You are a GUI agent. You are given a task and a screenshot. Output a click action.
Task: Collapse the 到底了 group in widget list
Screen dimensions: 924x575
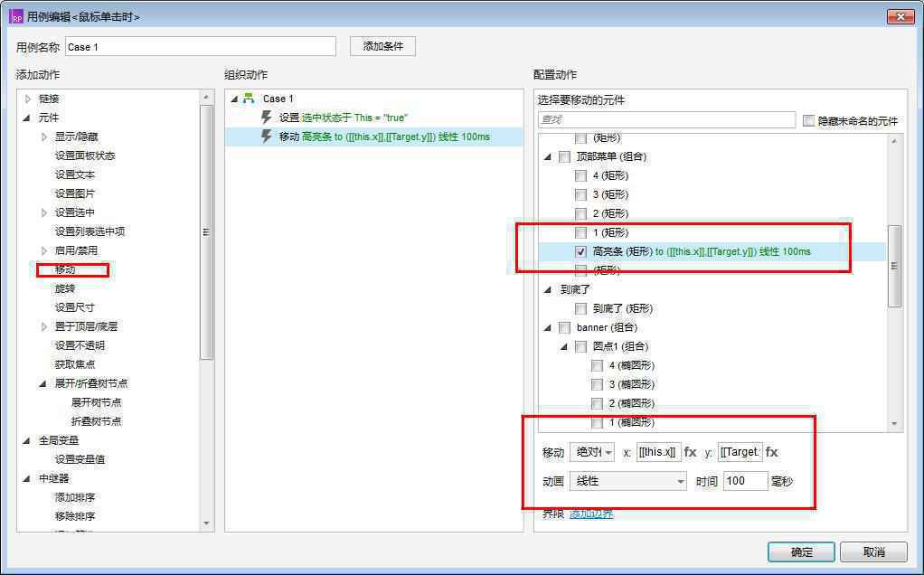point(548,289)
